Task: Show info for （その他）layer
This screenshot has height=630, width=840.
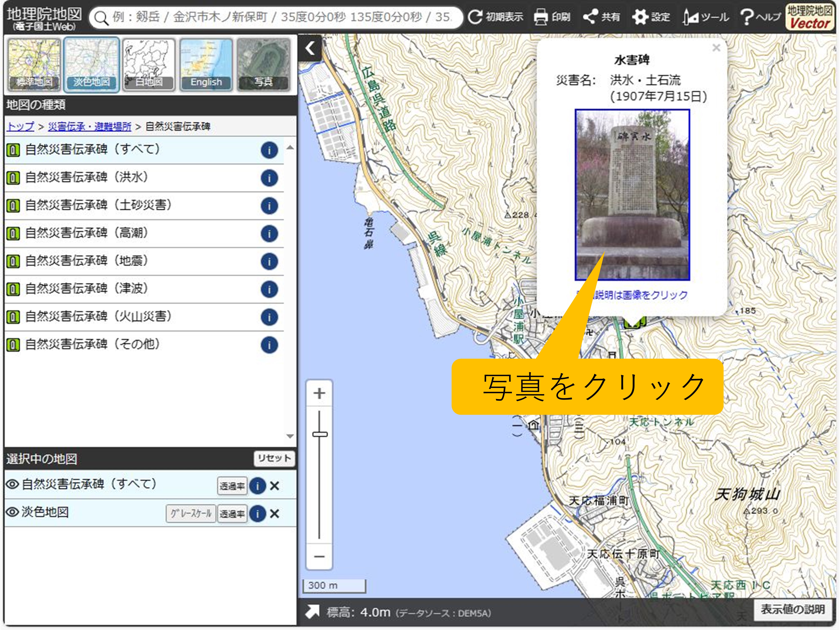Action: tap(269, 345)
